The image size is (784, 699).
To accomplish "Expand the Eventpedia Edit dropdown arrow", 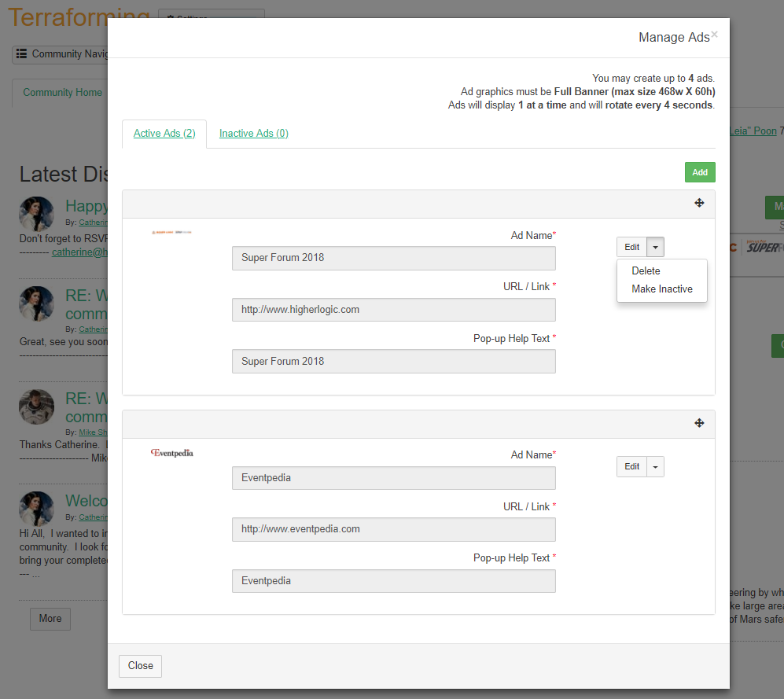I will point(657,467).
